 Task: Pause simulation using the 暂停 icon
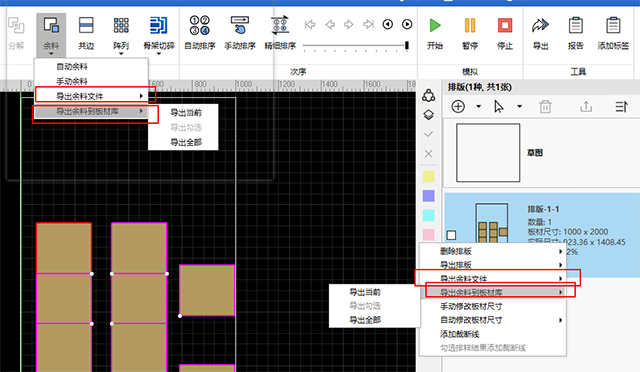pyautogui.click(x=470, y=25)
